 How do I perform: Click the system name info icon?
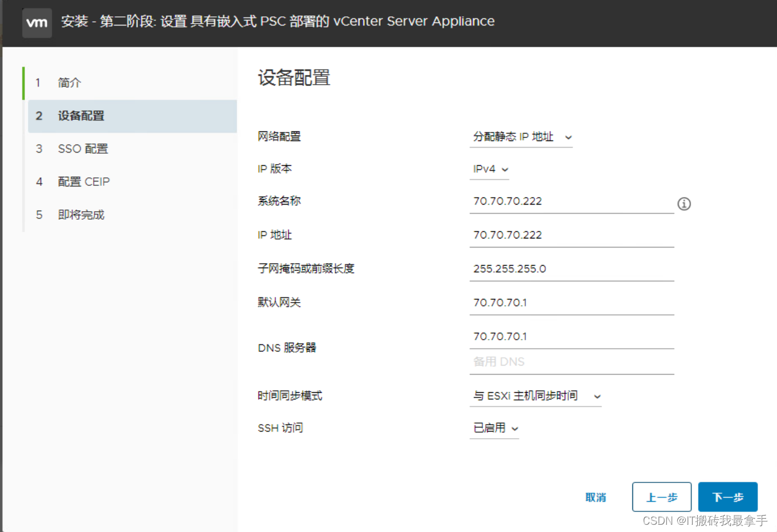click(684, 204)
